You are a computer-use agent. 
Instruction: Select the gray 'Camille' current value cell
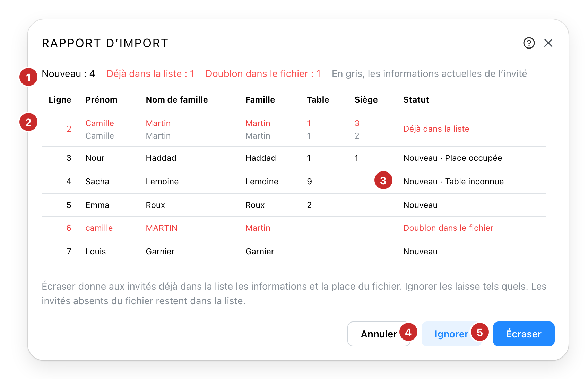point(100,136)
